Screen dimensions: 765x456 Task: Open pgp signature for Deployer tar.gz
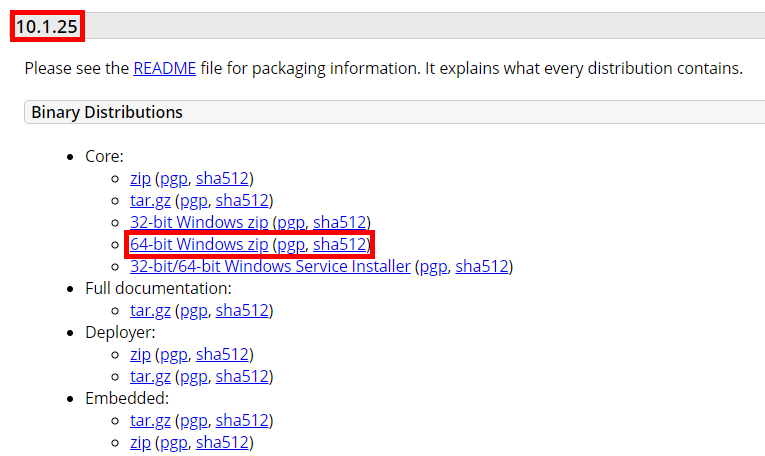(x=194, y=377)
